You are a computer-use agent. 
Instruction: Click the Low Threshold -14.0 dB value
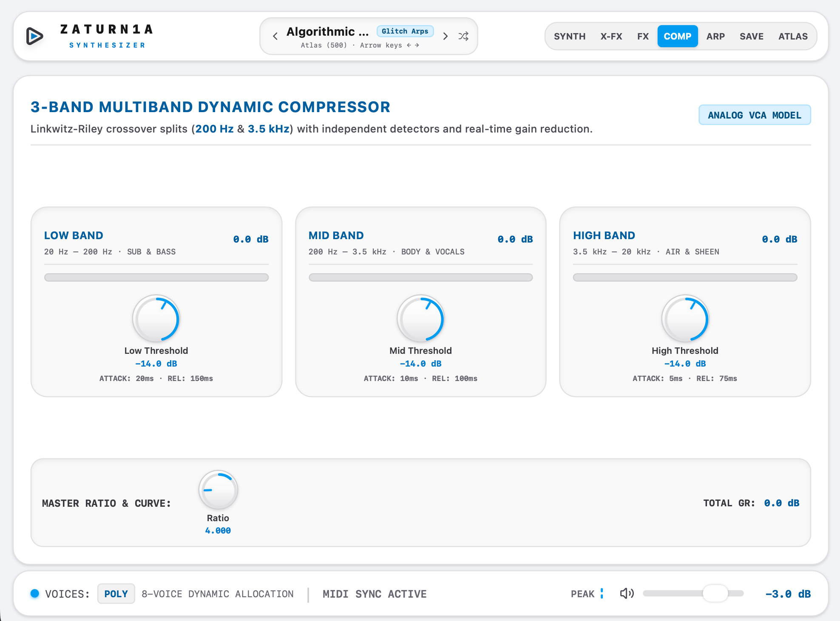pos(156,364)
